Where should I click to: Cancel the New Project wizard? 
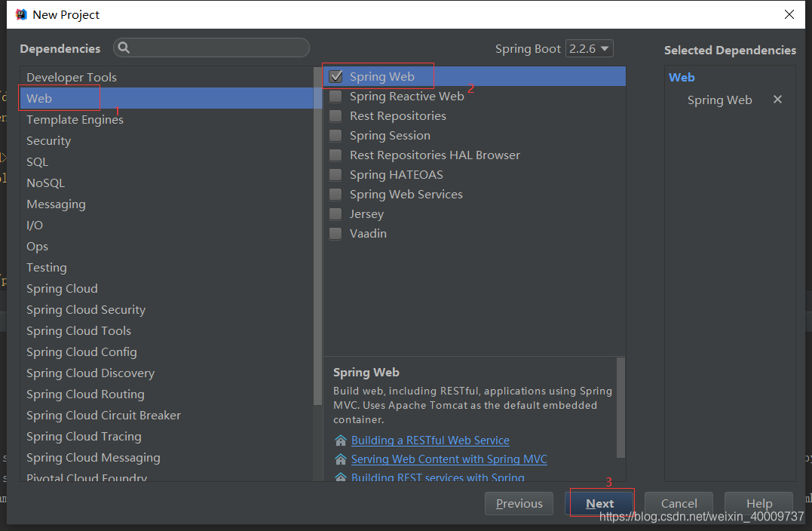click(679, 504)
